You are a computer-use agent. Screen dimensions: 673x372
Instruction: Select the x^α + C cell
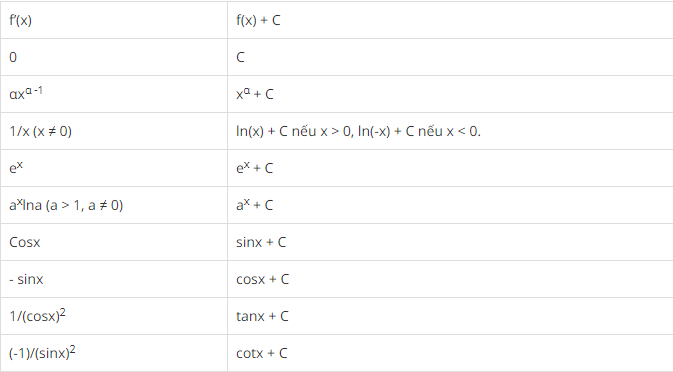coord(450,94)
